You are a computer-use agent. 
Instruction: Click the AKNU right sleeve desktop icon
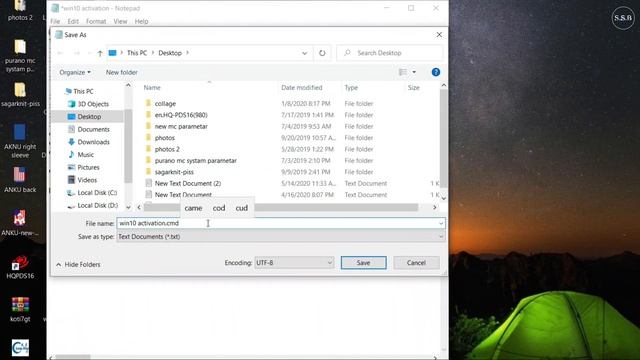pyautogui.click(x=20, y=141)
